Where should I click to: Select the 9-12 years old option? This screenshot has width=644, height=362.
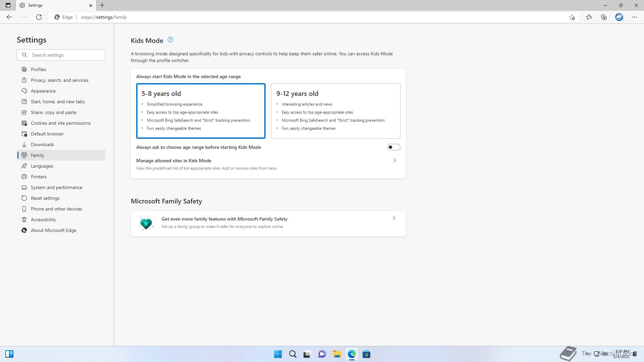coord(336,111)
